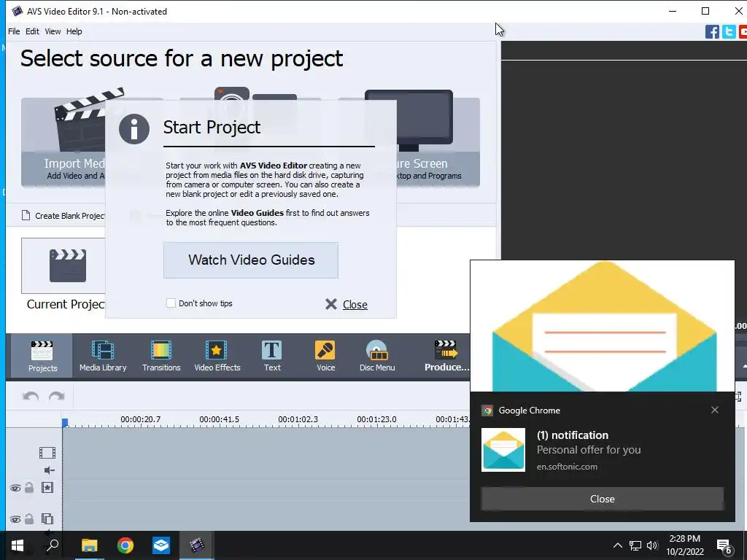
Task: Select the Current Project thumbnail
Action: click(x=63, y=265)
